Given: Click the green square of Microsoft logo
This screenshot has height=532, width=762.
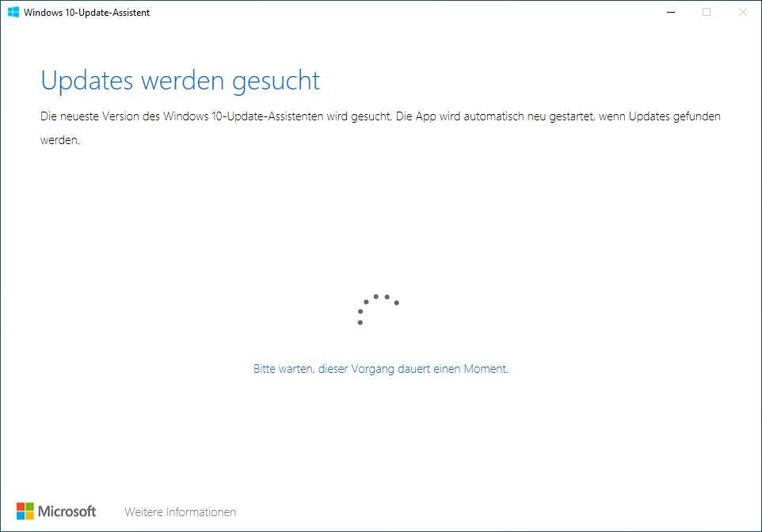Looking at the screenshot, I should pos(29,507).
